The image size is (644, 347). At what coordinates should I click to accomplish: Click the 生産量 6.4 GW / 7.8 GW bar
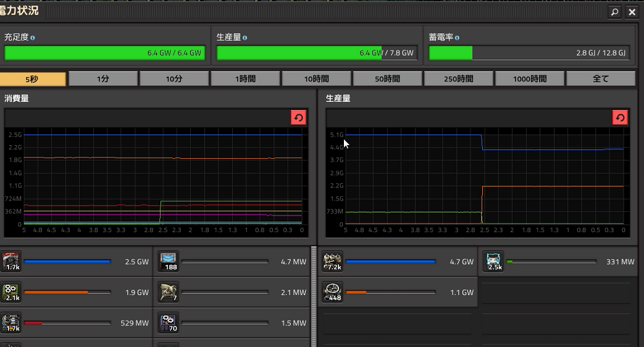tap(317, 53)
